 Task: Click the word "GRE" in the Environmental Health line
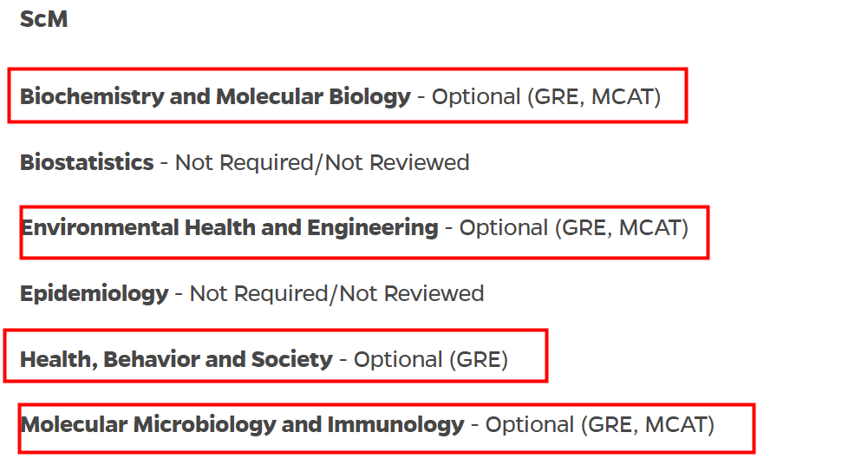[584, 228]
